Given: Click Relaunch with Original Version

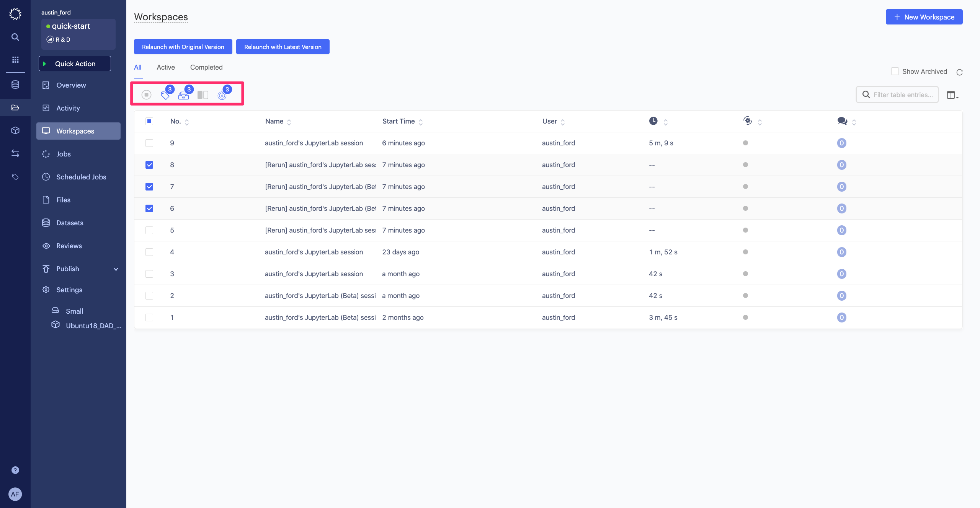Looking at the screenshot, I should point(183,47).
